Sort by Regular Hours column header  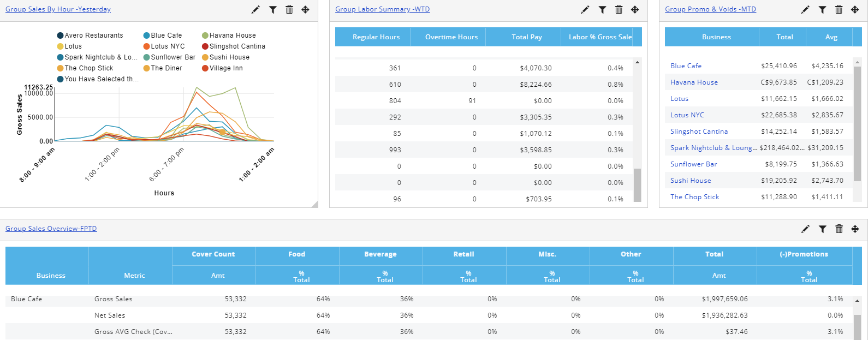click(x=376, y=37)
